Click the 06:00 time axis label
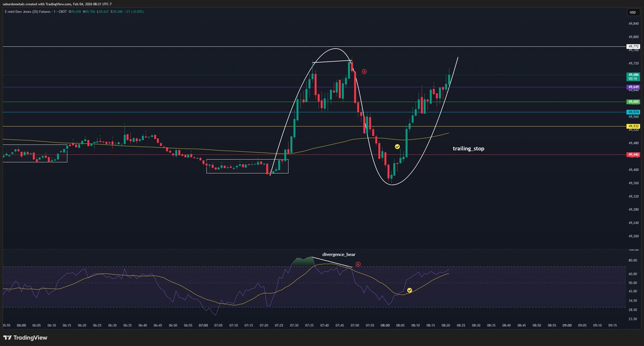Screen dimensions: 644x346 21,325
